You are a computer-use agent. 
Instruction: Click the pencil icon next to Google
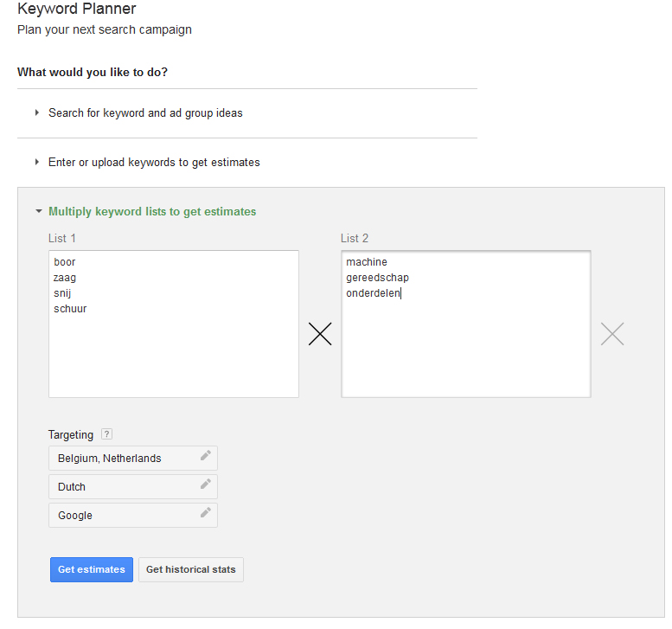coord(205,513)
